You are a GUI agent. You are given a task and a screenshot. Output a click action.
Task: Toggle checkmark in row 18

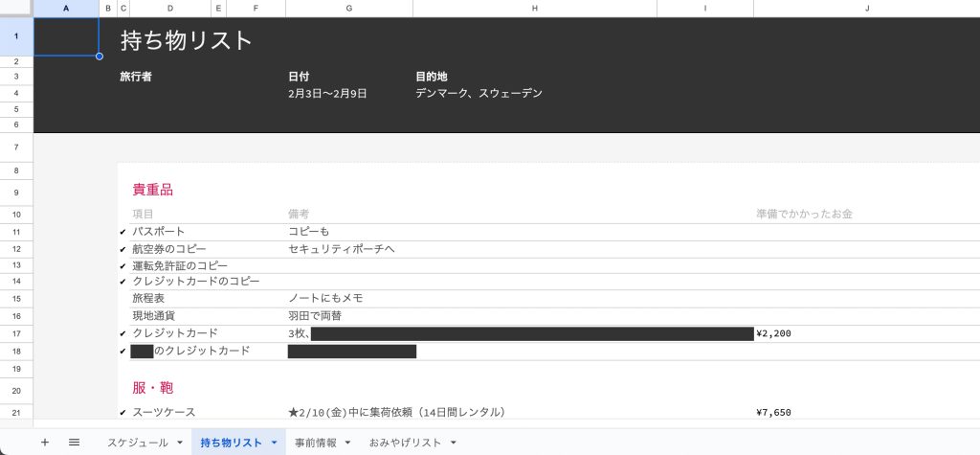click(123, 352)
